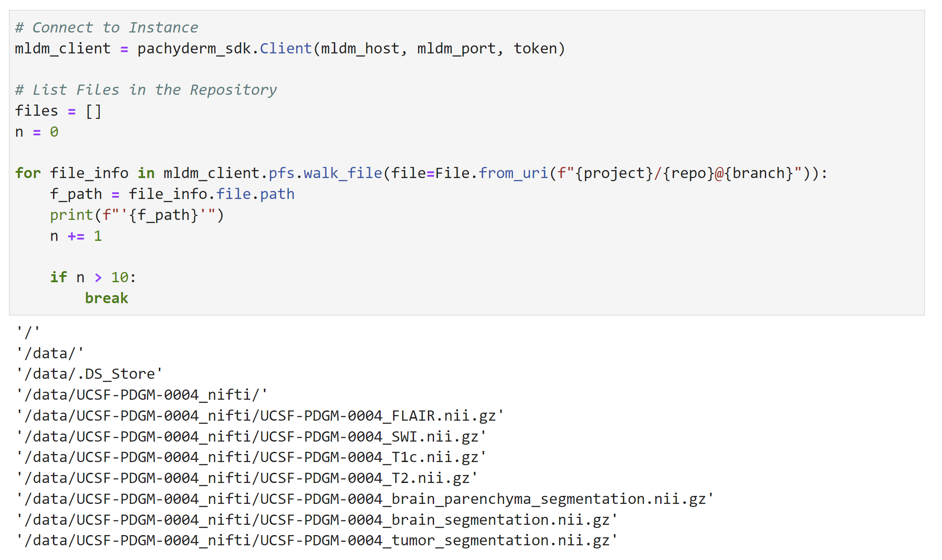Click the 'break' keyword
The width and height of the screenshot is (942, 560).
click(106, 298)
